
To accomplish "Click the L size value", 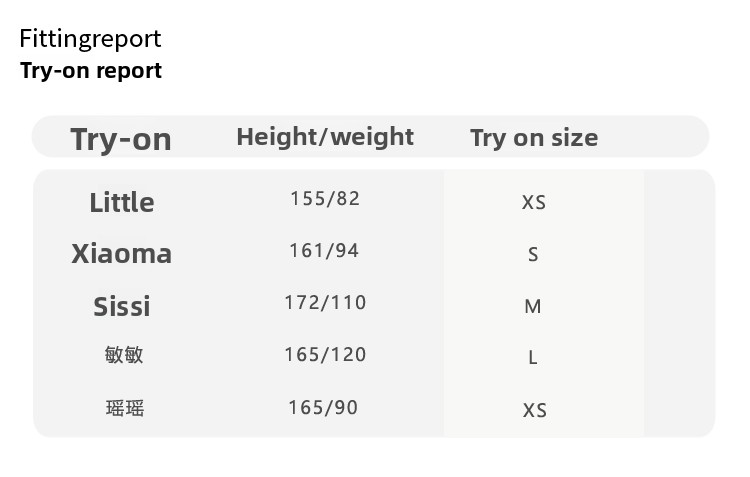I will point(533,358).
